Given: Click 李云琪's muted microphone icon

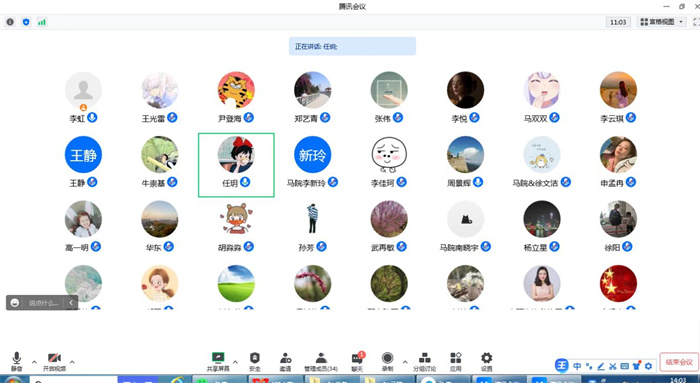Looking at the screenshot, I should tap(631, 117).
